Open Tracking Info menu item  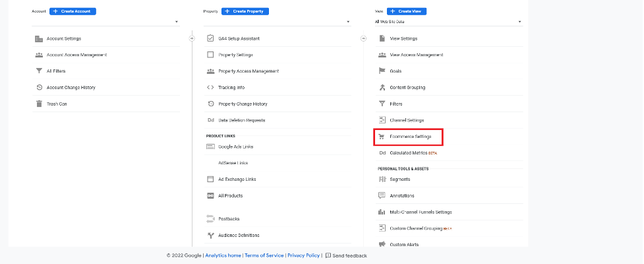click(x=278, y=88)
